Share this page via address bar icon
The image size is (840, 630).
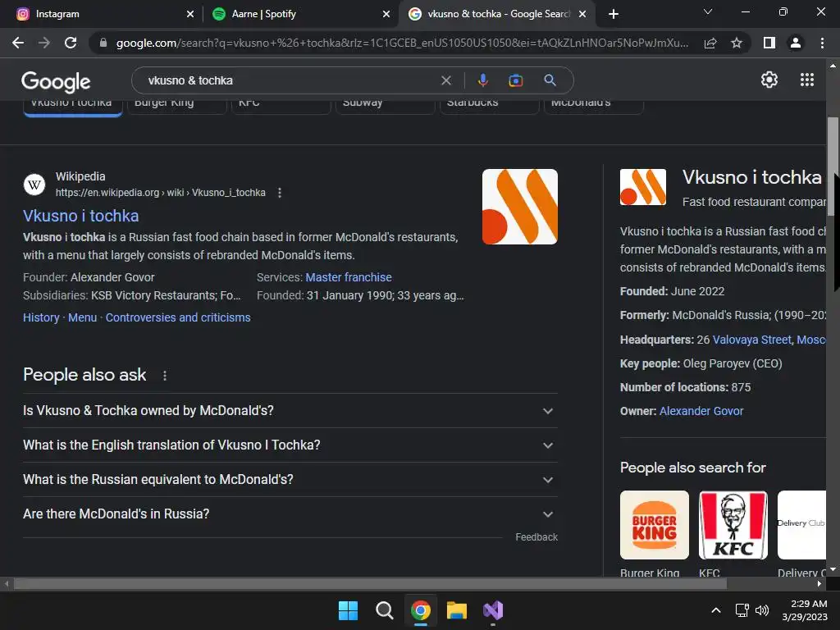click(x=710, y=43)
